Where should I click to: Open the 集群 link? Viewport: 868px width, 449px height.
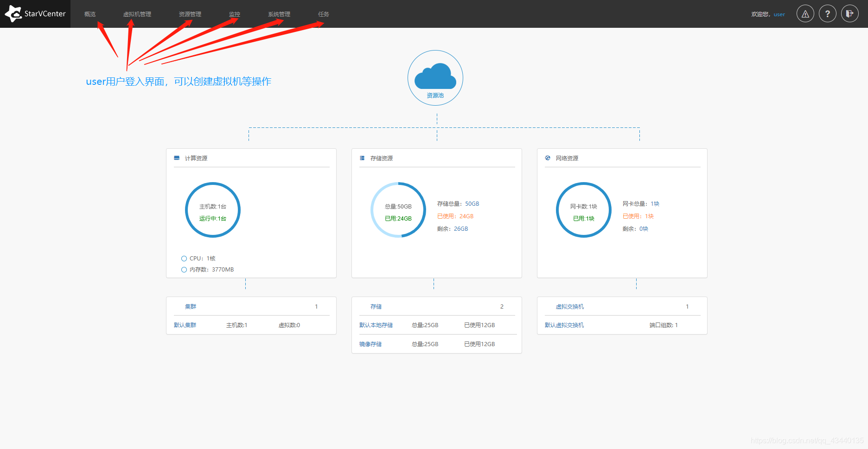191,307
